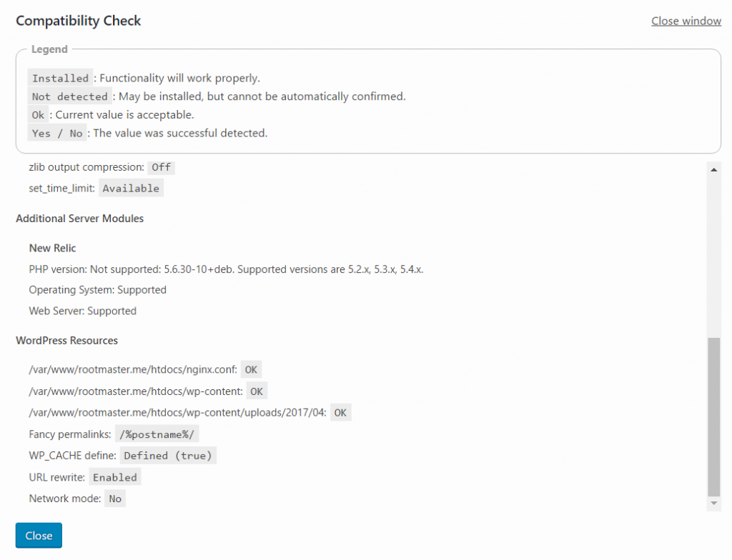Click the Not detected legend badge
The height and width of the screenshot is (560, 732).
(x=69, y=96)
